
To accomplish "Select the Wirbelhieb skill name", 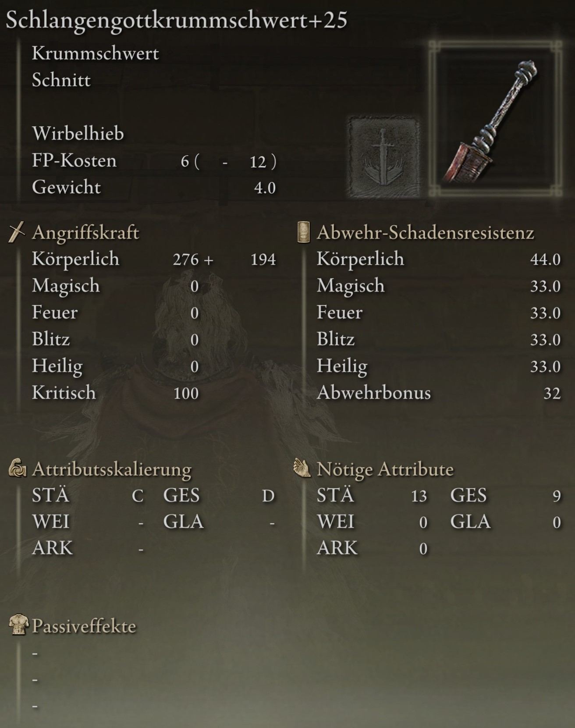I will click(78, 133).
